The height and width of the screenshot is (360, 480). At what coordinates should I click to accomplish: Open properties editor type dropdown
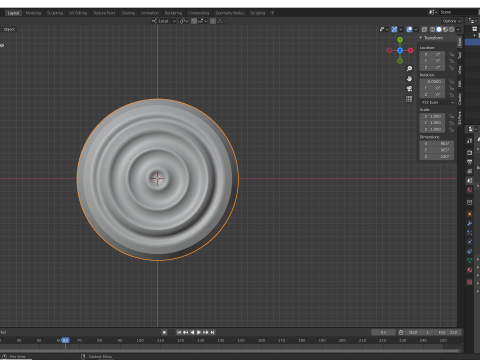coord(471,129)
